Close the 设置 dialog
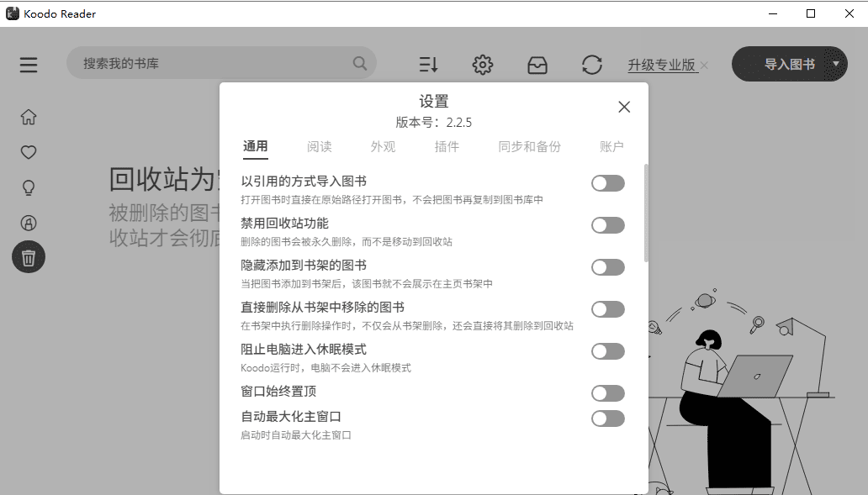The width and height of the screenshot is (868, 495). (x=624, y=107)
